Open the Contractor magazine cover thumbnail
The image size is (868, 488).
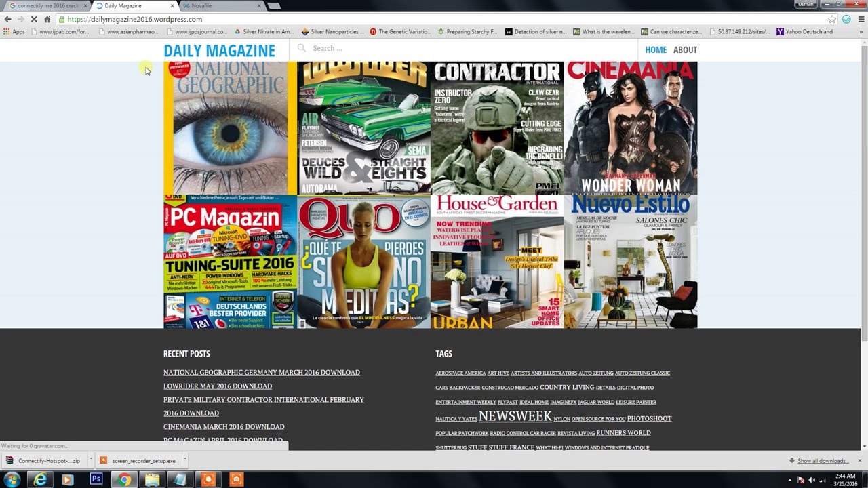click(x=497, y=128)
